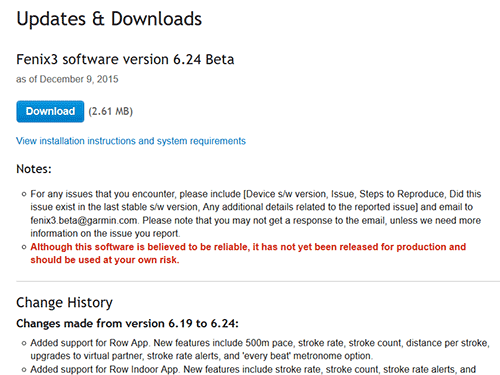
Task: Select the Fenix3 software version 6.24 Beta title
Action: pyautogui.click(x=125, y=60)
